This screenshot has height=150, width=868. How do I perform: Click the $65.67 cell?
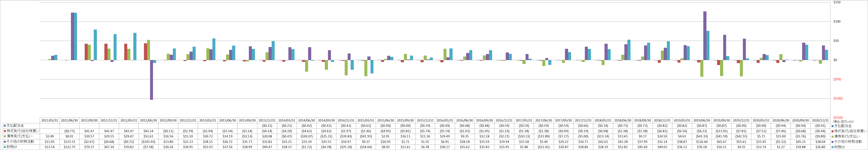(x=721, y=142)
